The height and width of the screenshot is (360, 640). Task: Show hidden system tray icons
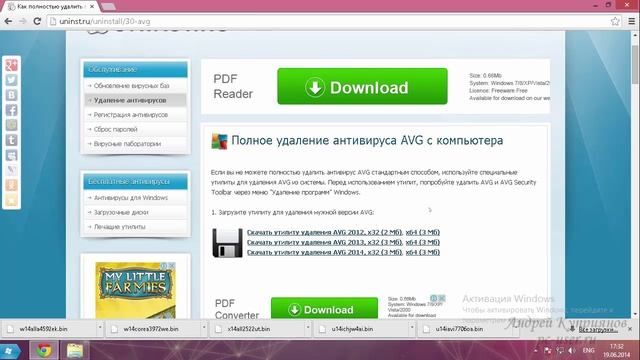click(x=536, y=351)
